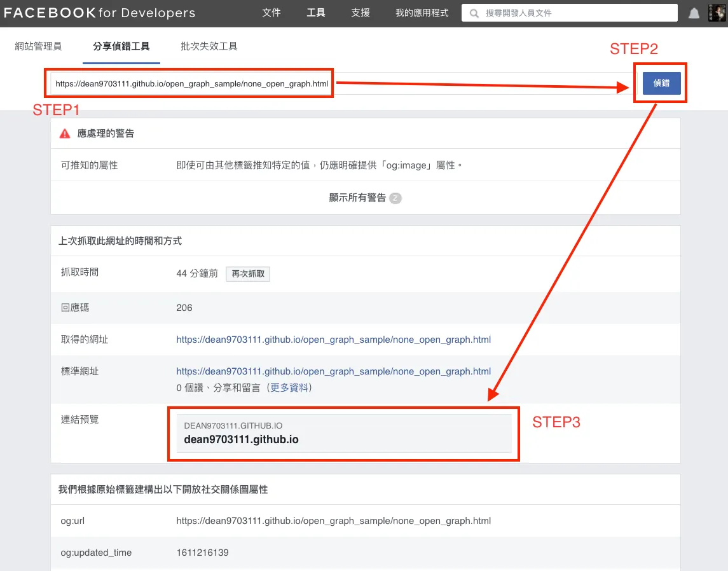This screenshot has height=571, width=728.
Task: Open the 取得的網址 link
Action: [x=333, y=340]
